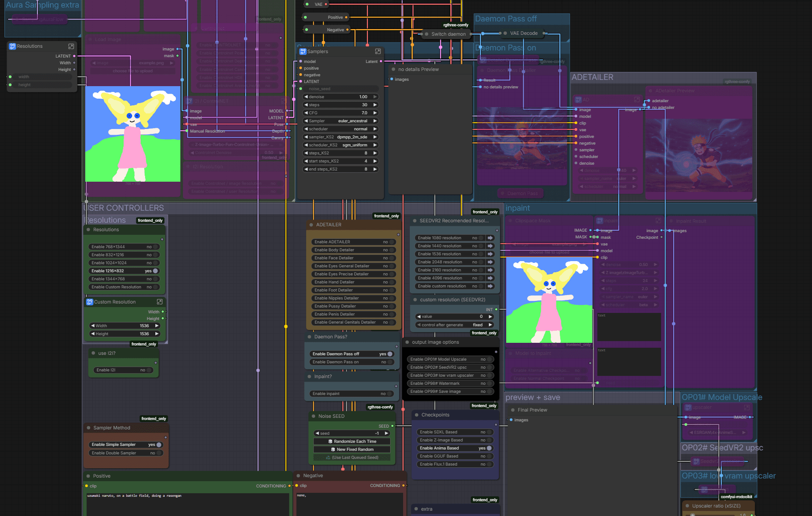Increase Custom Resolution Width with right arrow
The height and width of the screenshot is (516, 812).
(157, 326)
